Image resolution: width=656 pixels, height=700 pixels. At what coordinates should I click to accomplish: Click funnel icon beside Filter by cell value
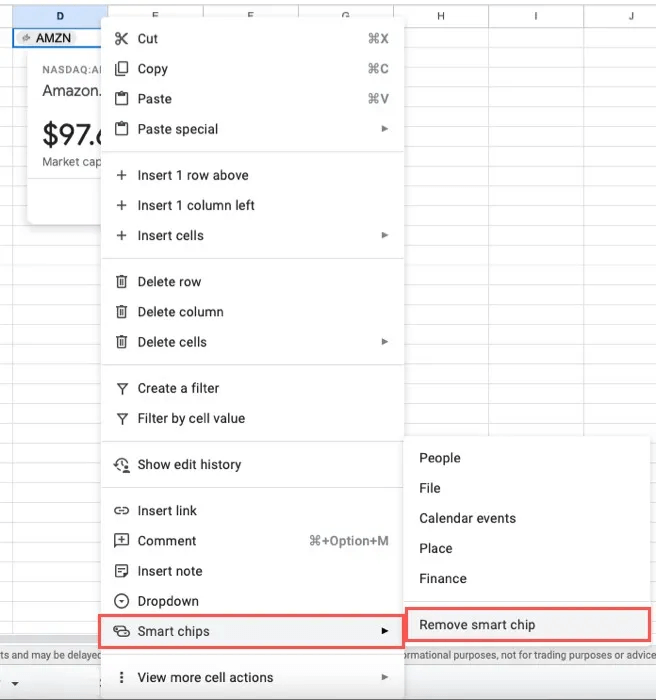click(121, 419)
